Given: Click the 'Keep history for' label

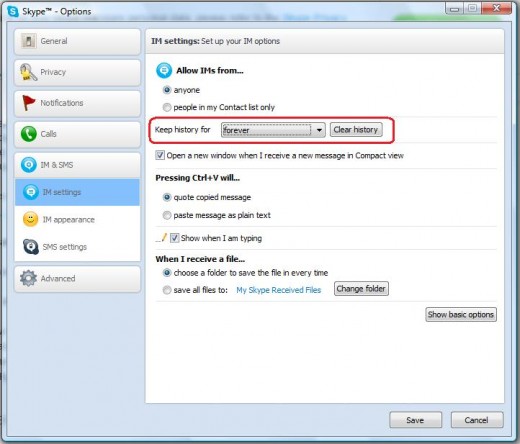Looking at the screenshot, I should click(x=183, y=129).
